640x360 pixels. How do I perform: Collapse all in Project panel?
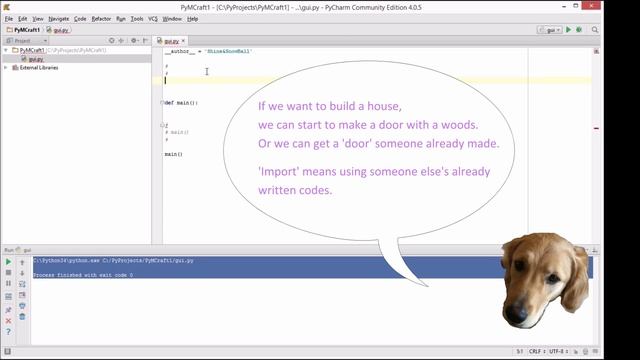[121, 40]
